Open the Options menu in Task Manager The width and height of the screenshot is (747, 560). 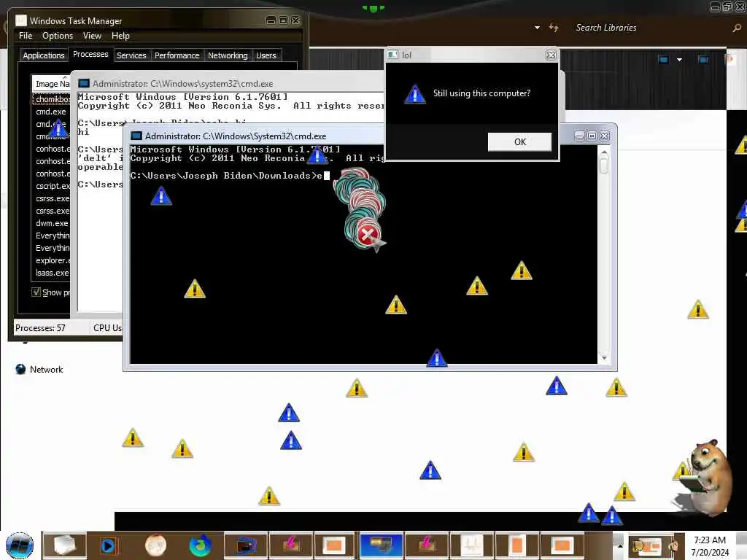(x=57, y=36)
